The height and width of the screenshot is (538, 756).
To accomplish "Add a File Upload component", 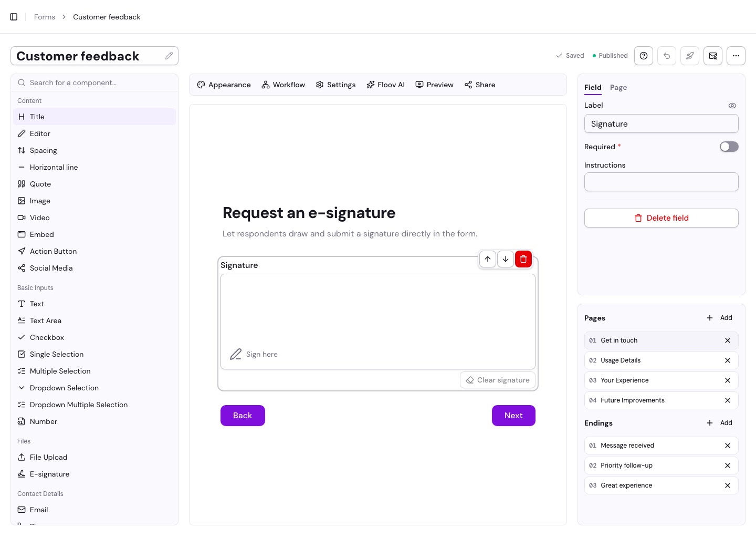I will tap(94, 457).
